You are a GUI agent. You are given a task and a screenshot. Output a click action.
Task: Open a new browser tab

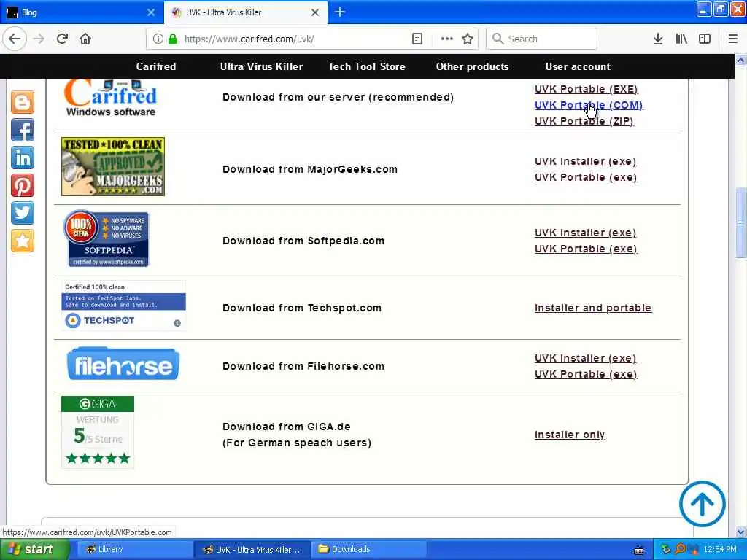[340, 12]
